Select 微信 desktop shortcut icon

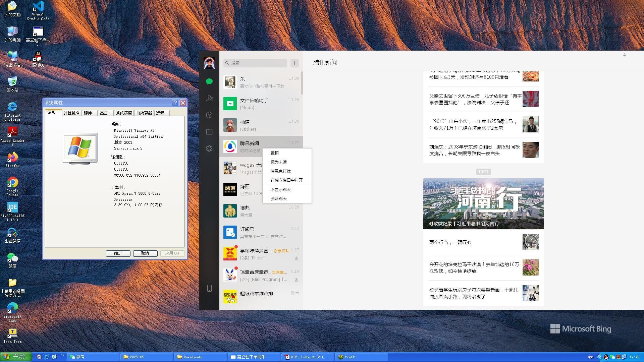pos(12,260)
